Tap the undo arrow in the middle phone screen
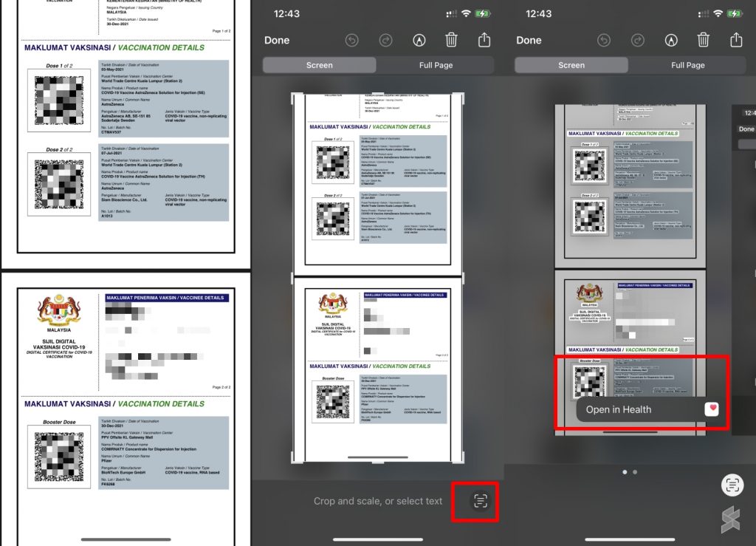This screenshot has width=756, height=546. pyautogui.click(x=351, y=40)
